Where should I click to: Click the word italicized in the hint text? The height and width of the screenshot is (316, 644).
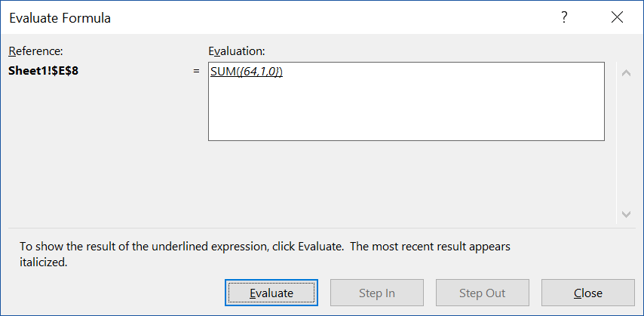44,263
